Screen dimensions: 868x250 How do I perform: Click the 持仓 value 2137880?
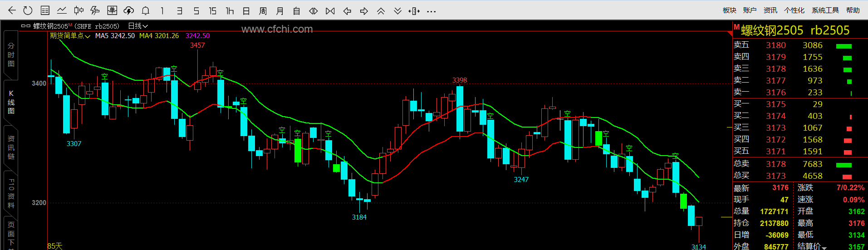click(x=774, y=223)
